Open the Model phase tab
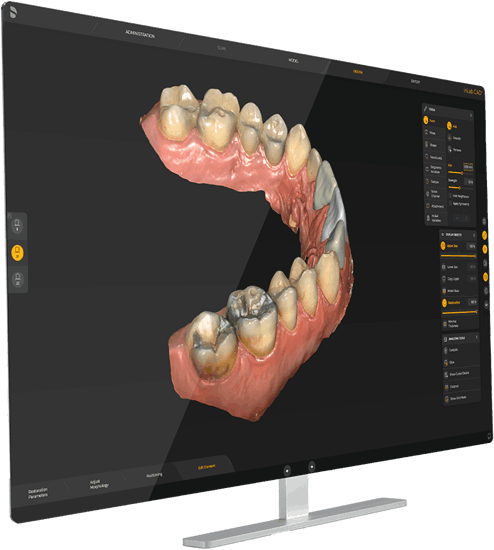 point(294,61)
